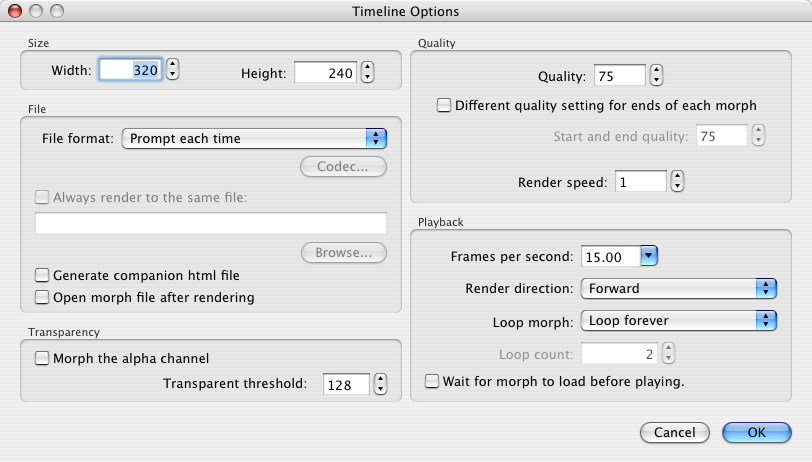Viewport: 812px width, 462px height.
Task: Toggle Morph the alpha channel checkbox
Action: click(x=42, y=358)
